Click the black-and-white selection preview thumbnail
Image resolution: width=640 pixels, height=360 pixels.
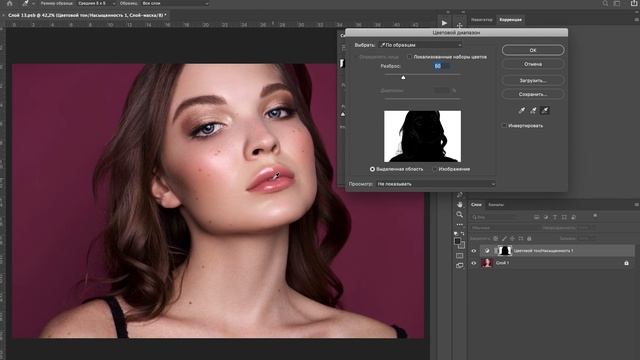(x=422, y=136)
